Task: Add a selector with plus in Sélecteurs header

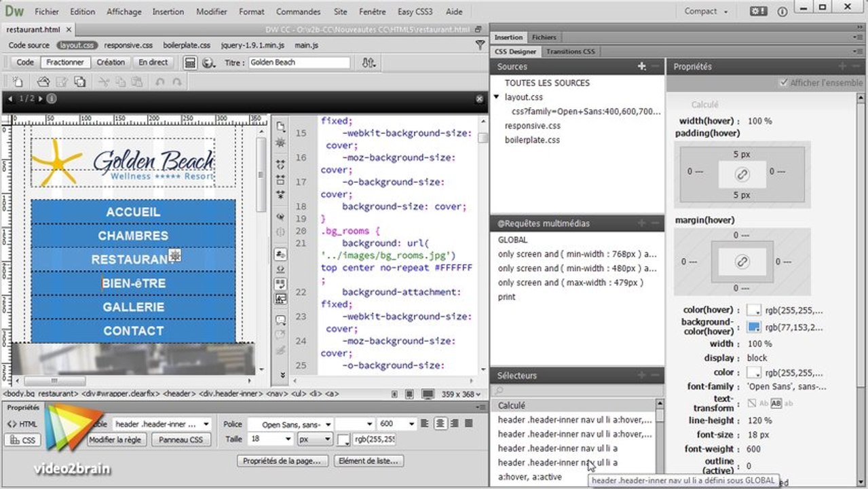Action: coord(641,375)
